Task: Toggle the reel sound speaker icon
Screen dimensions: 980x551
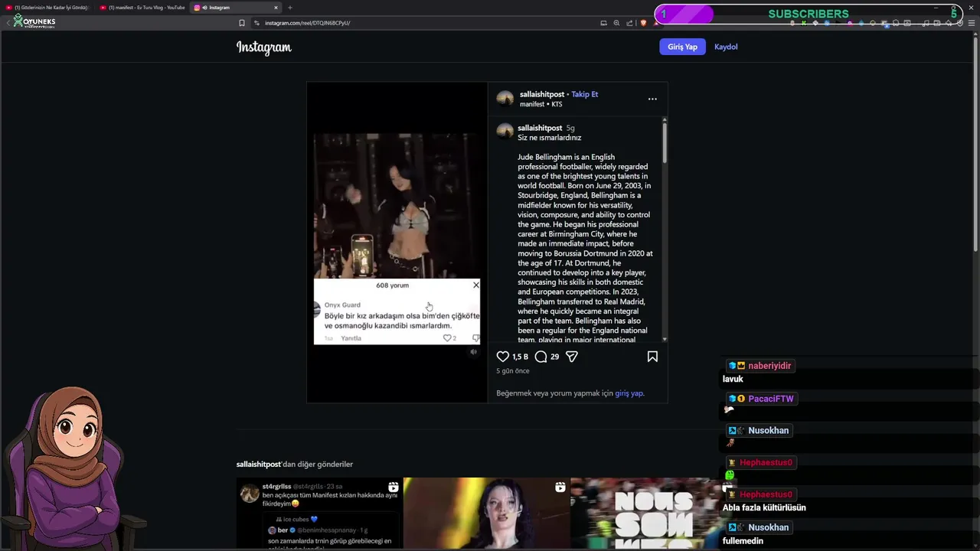Action: point(473,352)
